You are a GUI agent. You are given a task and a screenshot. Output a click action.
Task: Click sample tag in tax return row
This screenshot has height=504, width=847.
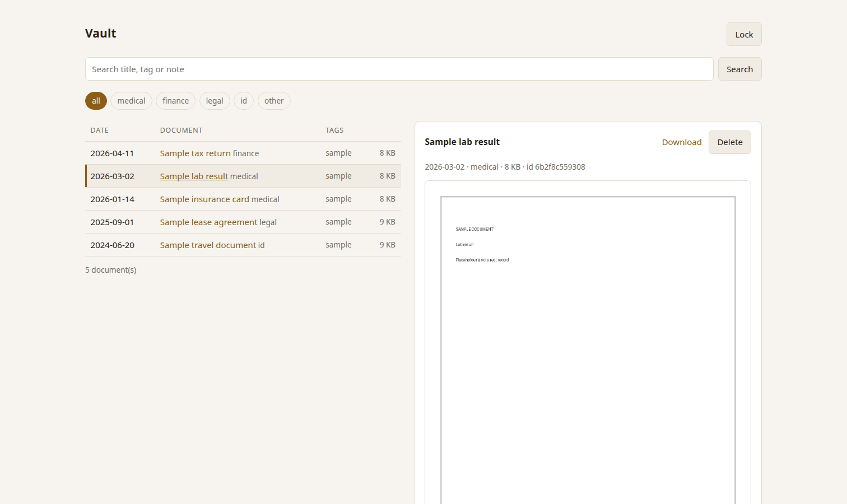pyautogui.click(x=338, y=153)
